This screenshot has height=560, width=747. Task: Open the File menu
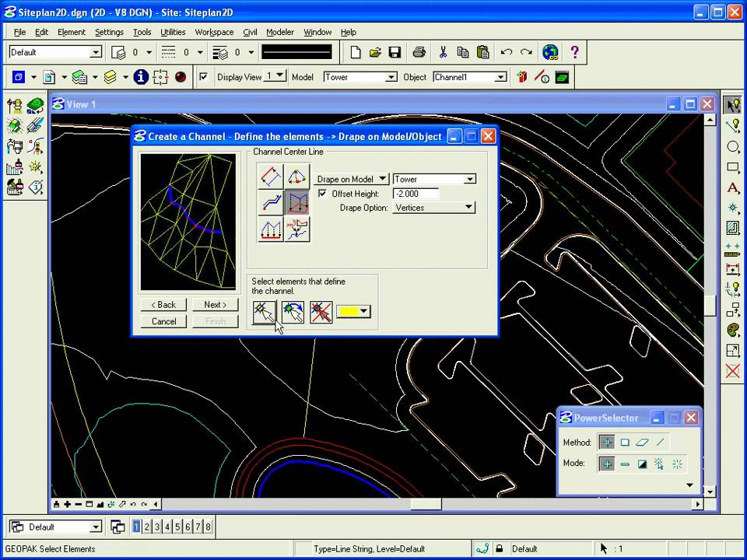(x=19, y=32)
